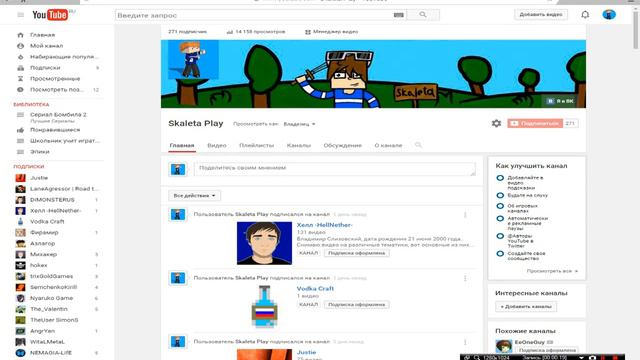
Task: Open the hamburger guide menu
Action: [20, 15]
